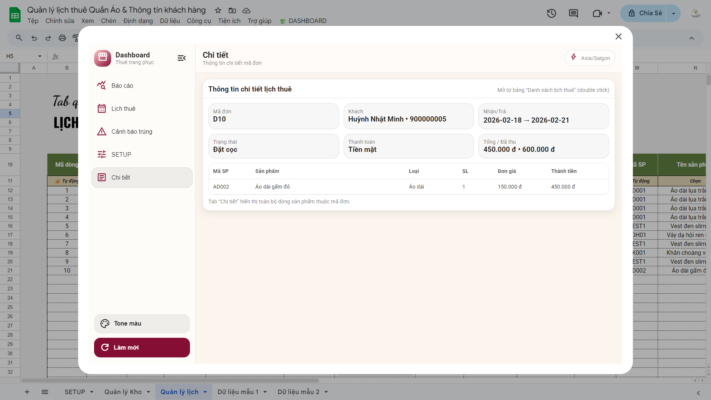The image size is (711, 400).
Task: Open the Quản lý lịch sheet tab dropdown
Action: 205,392
